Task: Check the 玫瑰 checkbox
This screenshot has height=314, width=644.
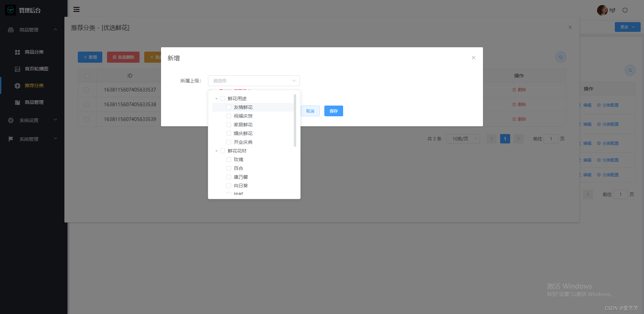Action: (229, 160)
